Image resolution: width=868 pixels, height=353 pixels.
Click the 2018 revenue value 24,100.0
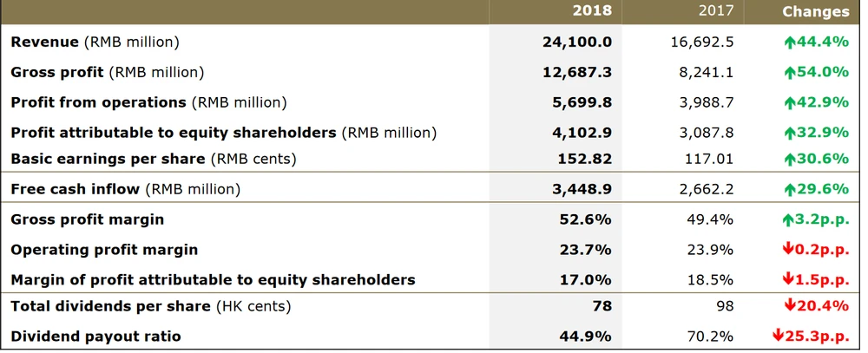click(x=577, y=42)
